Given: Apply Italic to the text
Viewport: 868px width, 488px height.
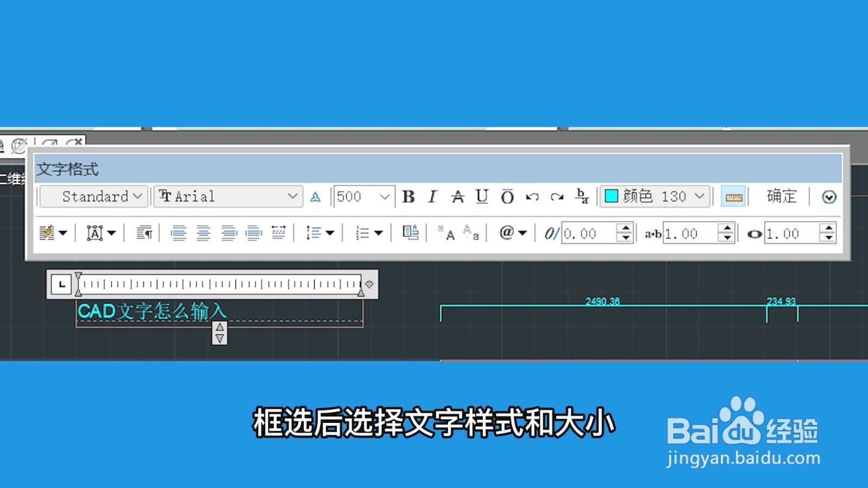Looking at the screenshot, I should [431, 197].
